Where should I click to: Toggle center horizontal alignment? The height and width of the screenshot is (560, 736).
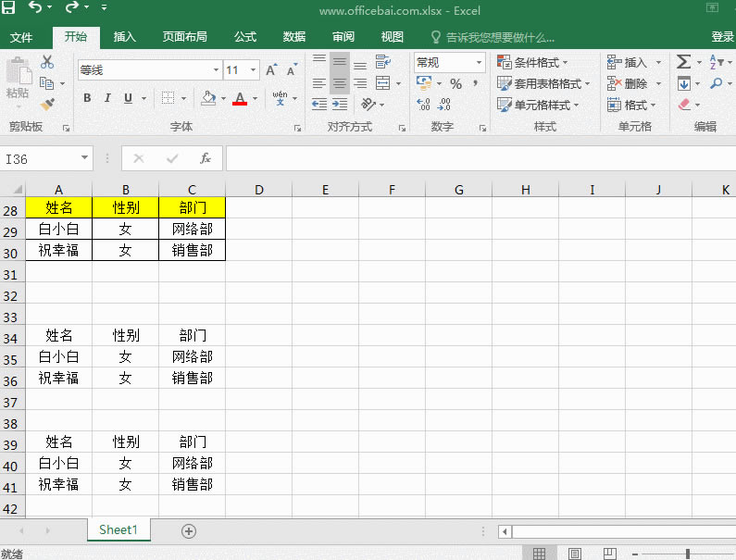pos(340,83)
